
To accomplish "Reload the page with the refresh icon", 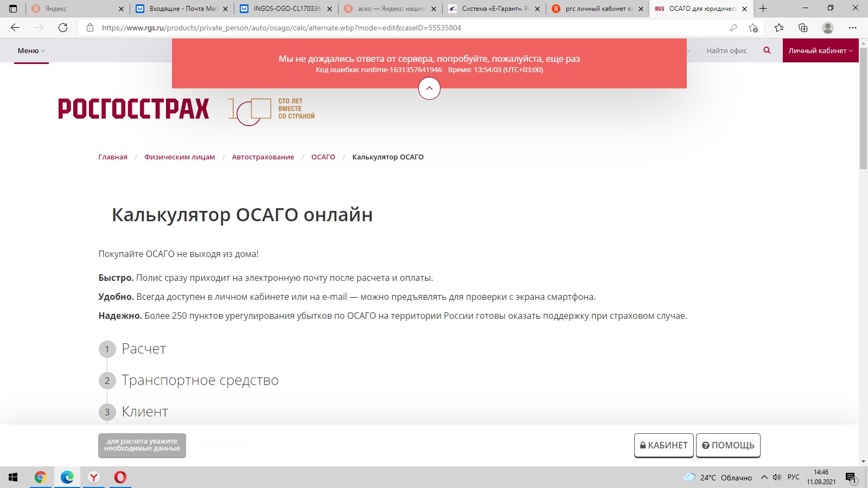I will click(x=63, y=28).
